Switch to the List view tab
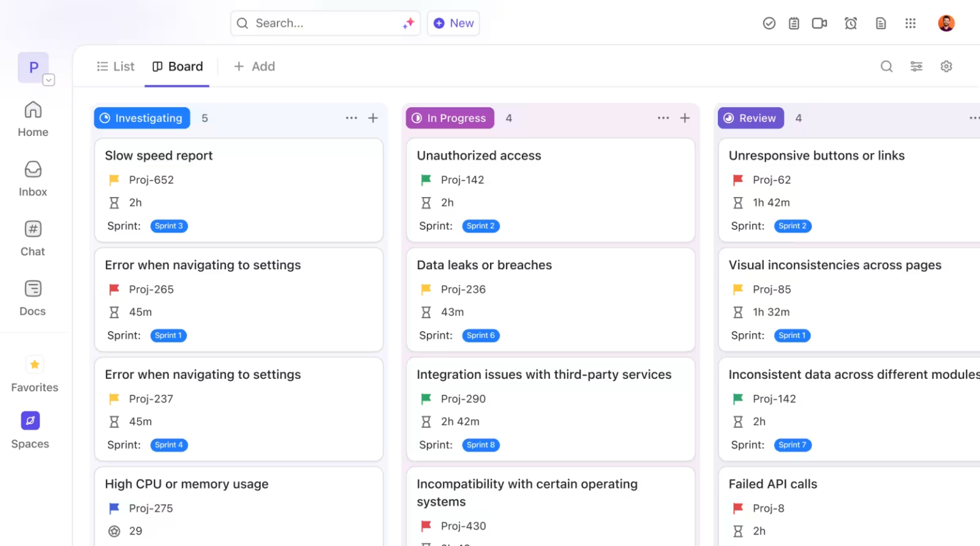Screen dimensions: 980x546 115,66
